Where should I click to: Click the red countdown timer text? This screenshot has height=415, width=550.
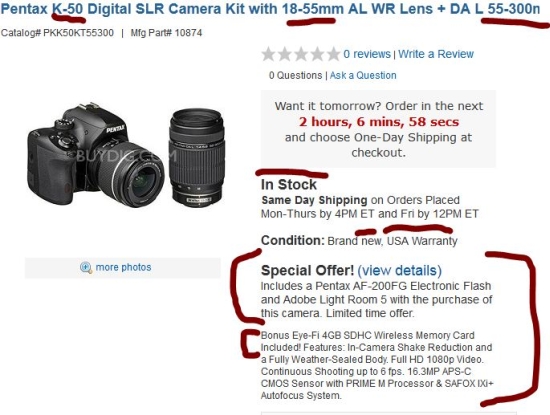coord(379,122)
